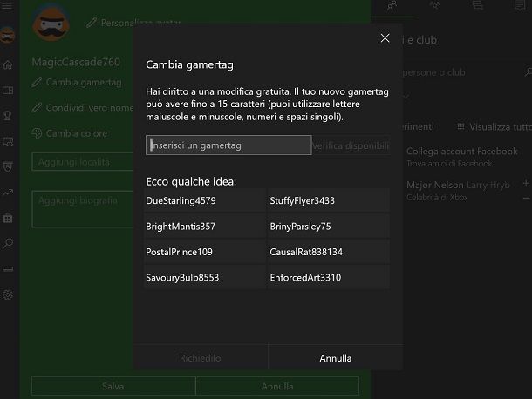Screen dimensions: 532x399
Task: Go to Home in sidebar
Action: tap(8, 64)
